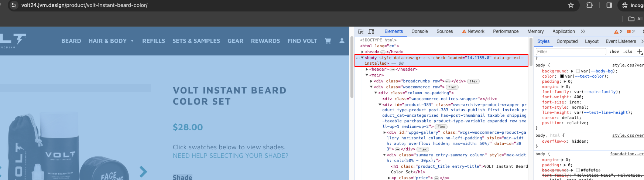Expand the wpgs-gallery div node

[384, 133]
